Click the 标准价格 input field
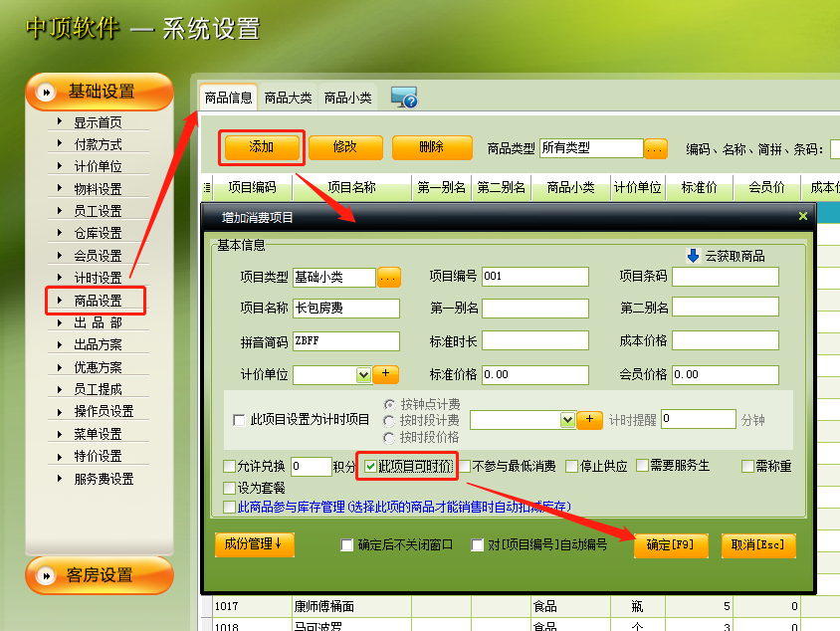The image size is (840, 631). (x=535, y=375)
